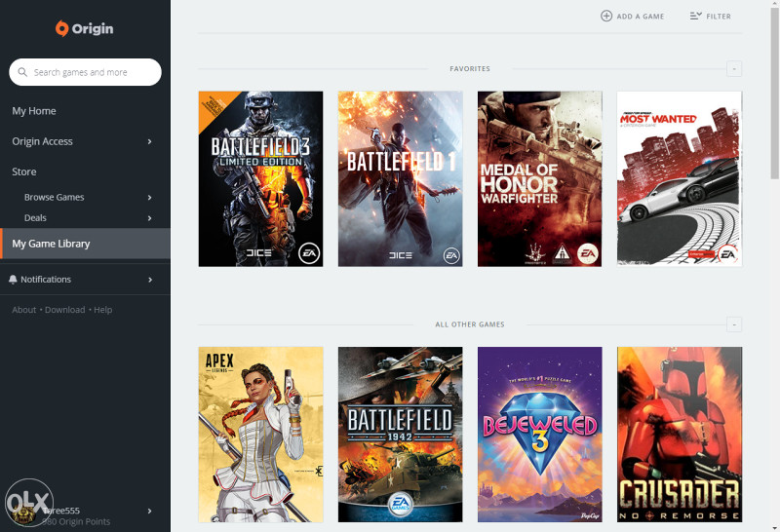The height and width of the screenshot is (532, 780).
Task: Expand the Deals chevron
Action: point(150,218)
